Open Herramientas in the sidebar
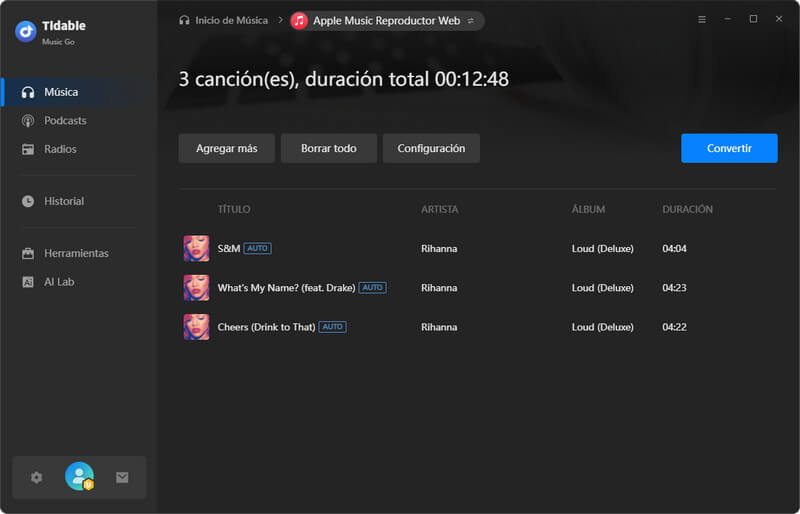Screen dimensions: 800x514 tap(76, 253)
